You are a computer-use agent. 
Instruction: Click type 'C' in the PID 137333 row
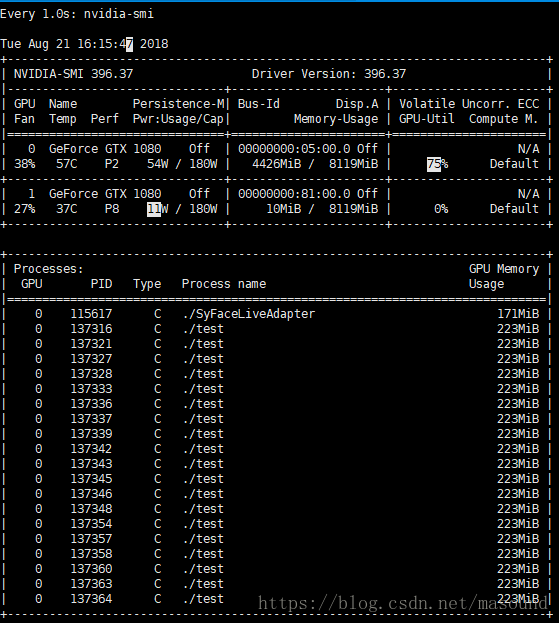pyautogui.click(x=158, y=389)
